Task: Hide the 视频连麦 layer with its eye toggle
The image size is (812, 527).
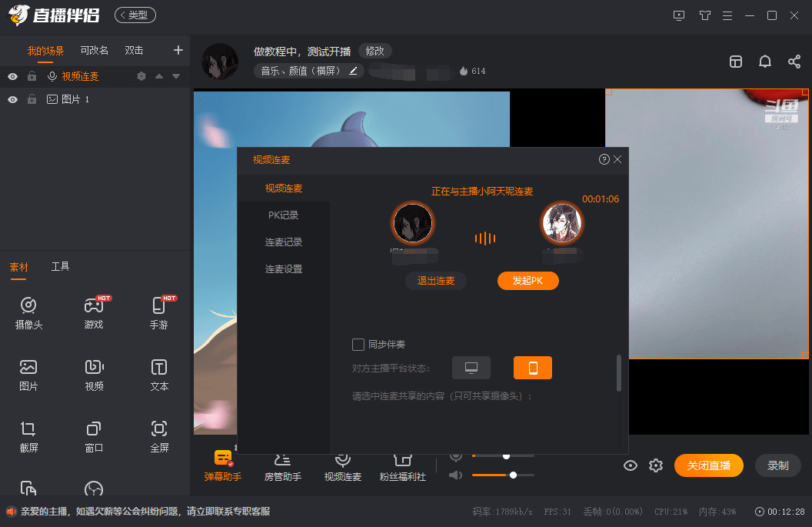Action: pyautogui.click(x=12, y=76)
